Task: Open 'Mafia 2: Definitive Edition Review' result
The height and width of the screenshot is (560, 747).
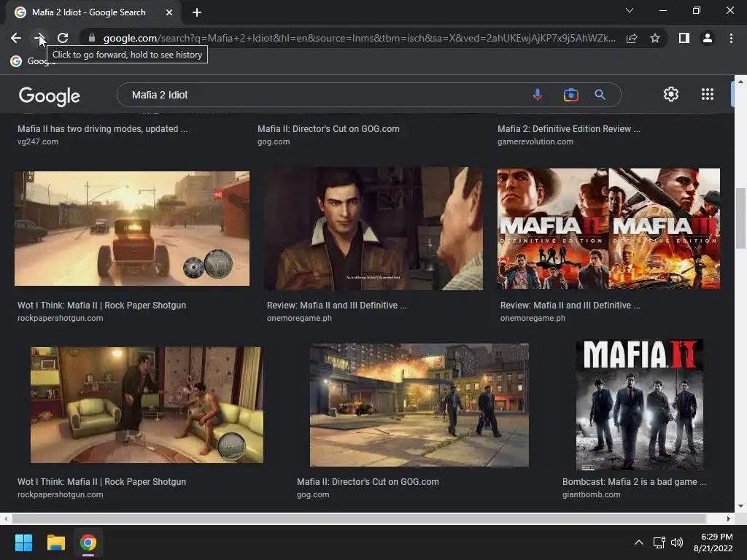Action: point(569,128)
